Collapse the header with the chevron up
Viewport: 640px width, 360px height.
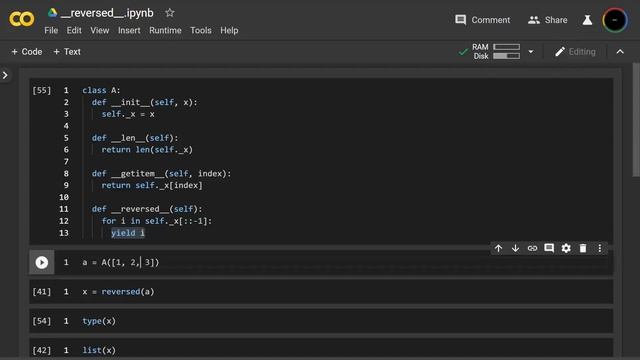620,52
